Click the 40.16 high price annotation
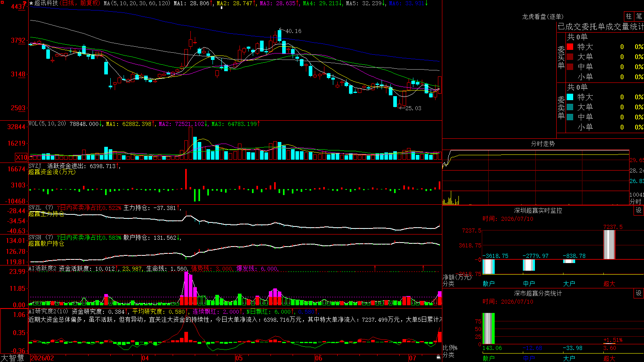This screenshot has width=644, height=362. point(293,31)
